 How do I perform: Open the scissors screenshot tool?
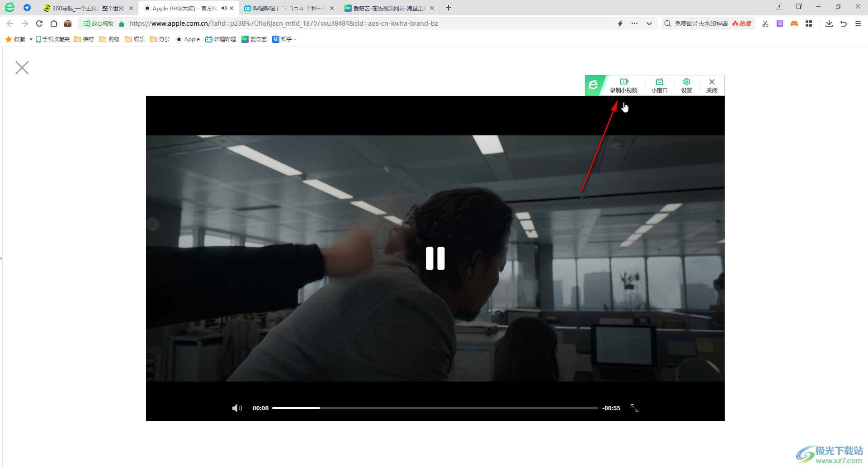[x=765, y=23]
